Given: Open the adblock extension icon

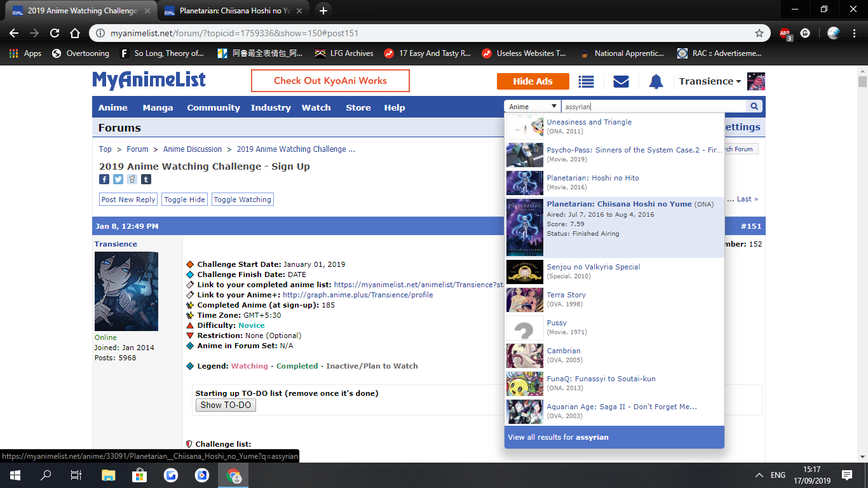Looking at the screenshot, I should tap(785, 33).
